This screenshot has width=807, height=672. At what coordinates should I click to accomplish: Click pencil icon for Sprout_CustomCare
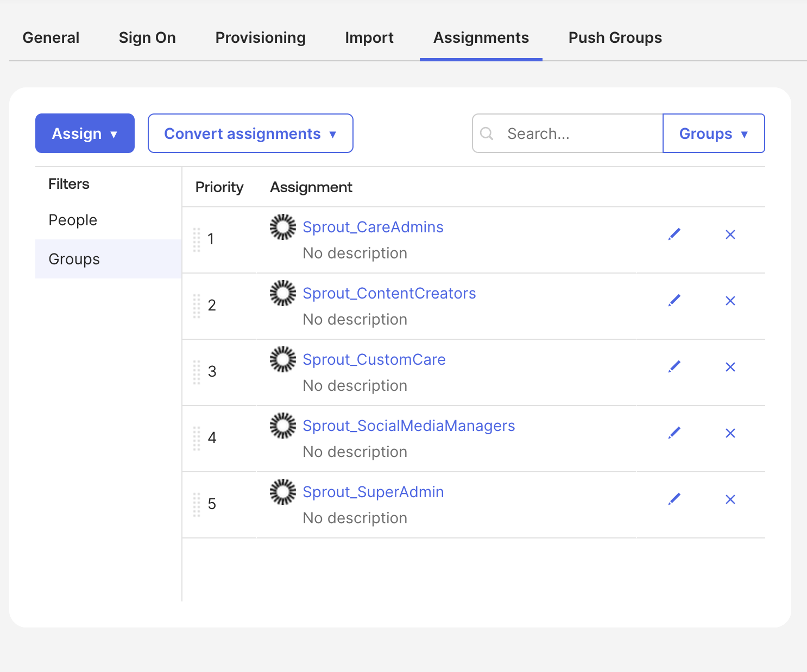pyautogui.click(x=674, y=367)
